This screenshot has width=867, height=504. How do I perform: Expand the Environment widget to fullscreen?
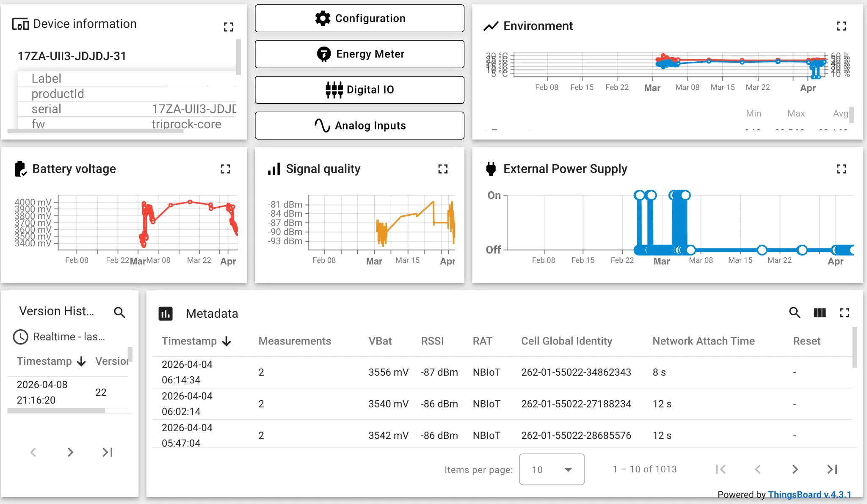tap(842, 26)
